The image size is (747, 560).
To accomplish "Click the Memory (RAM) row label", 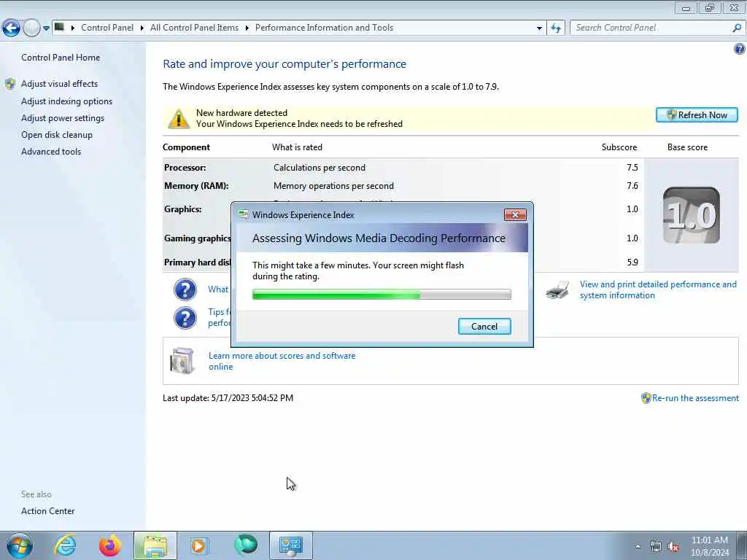I will 196,186.
